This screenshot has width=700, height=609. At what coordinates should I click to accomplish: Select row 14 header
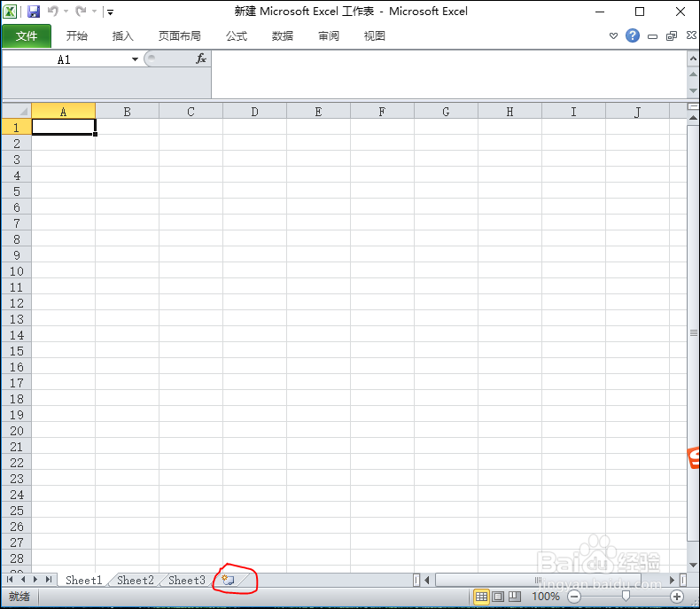click(x=17, y=335)
